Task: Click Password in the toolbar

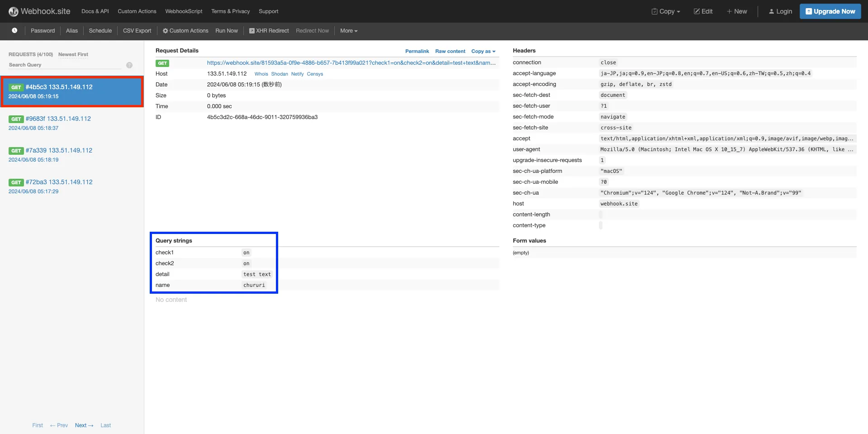Action: pyautogui.click(x=43, y=31)
